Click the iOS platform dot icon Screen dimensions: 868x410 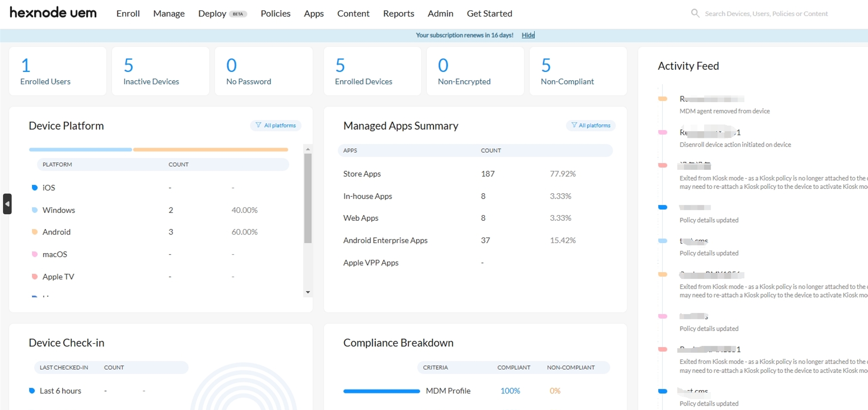point(35,188)
